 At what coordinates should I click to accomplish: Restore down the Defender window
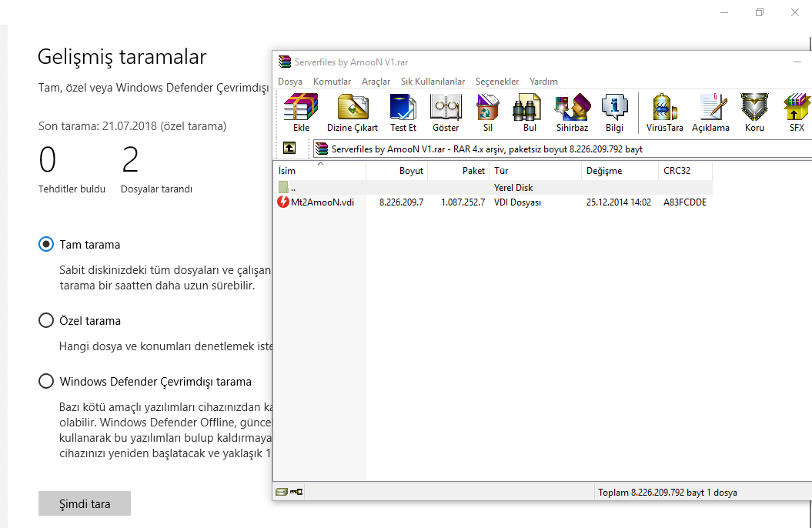click(760, 12)
